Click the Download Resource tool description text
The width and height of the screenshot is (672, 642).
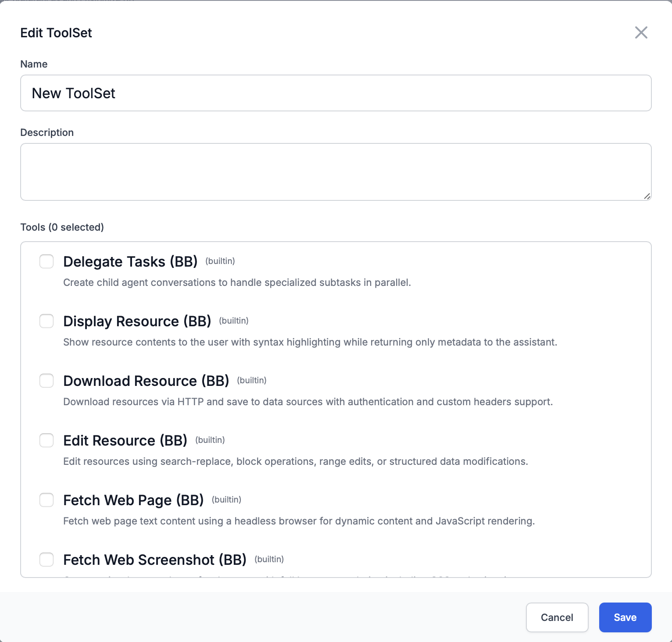click(308, 401)
